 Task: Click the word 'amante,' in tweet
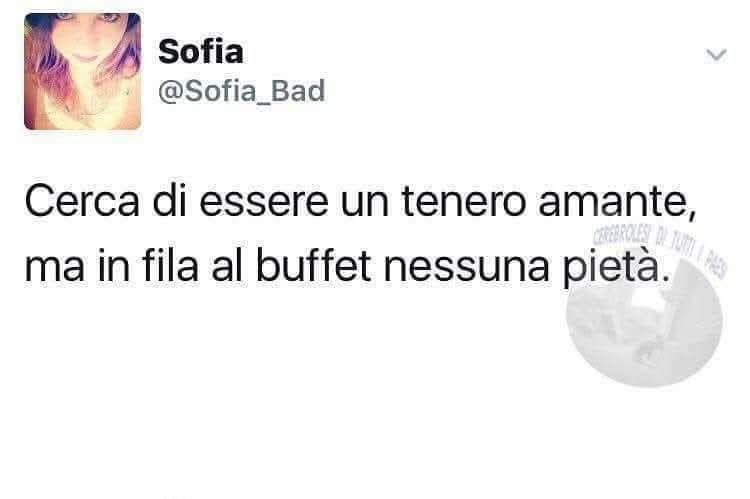point(617,203)
